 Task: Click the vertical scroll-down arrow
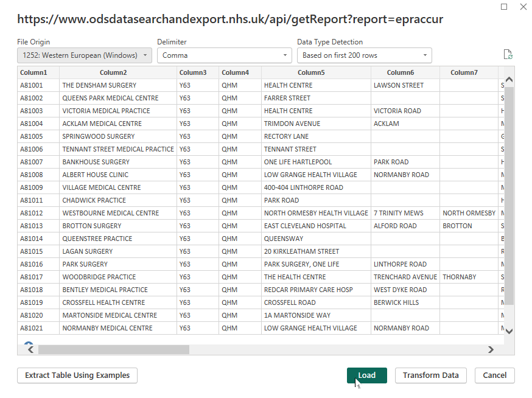[508, 331]
